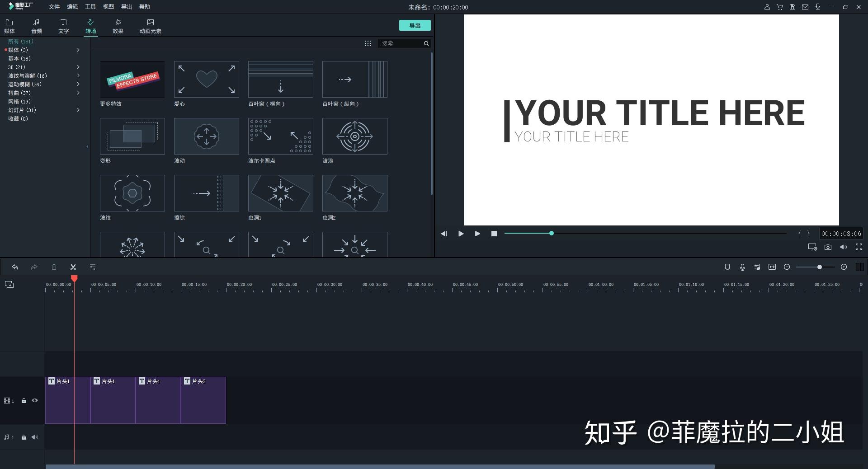Switch to the 效果 tab

tap(118, 26)
